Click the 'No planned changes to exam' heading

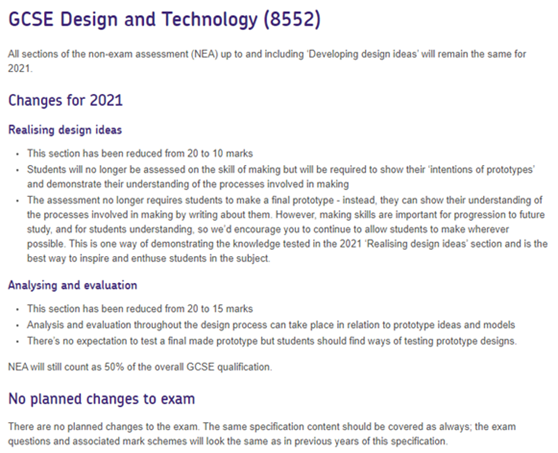point(102,399)
